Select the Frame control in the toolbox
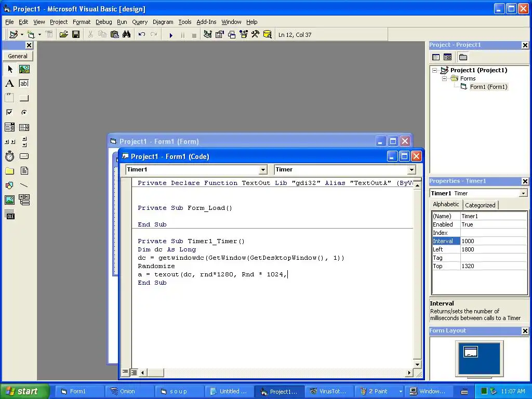 tap(10, 98)
